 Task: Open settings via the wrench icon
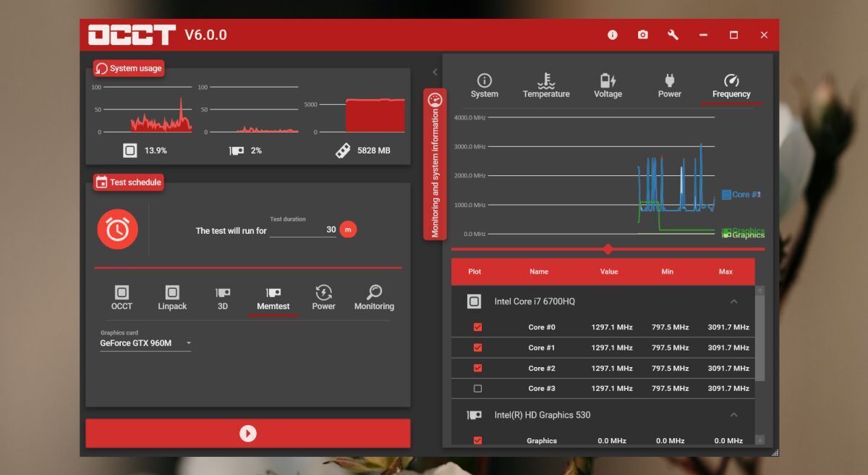(x=673, y=35)
